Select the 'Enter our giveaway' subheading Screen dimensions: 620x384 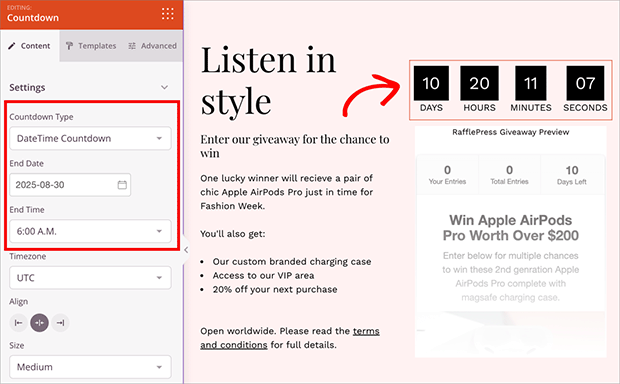click(x=295, y=146)
